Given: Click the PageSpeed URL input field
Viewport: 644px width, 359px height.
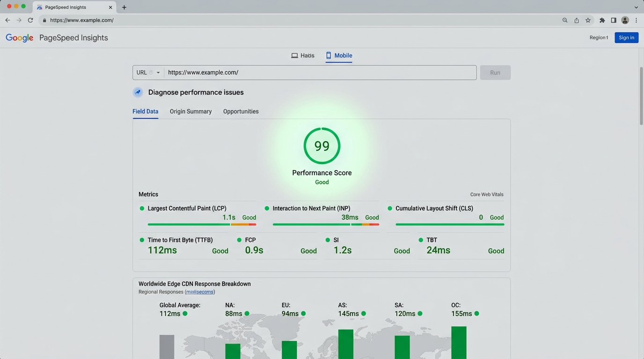Looking at the screenshot, I should point(320,72).
